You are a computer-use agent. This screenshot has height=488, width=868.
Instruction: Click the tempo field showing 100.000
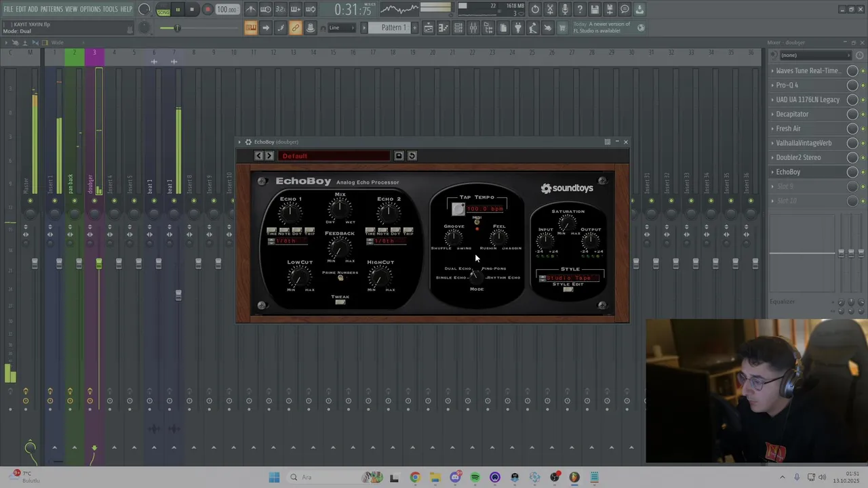click(226, 9)
